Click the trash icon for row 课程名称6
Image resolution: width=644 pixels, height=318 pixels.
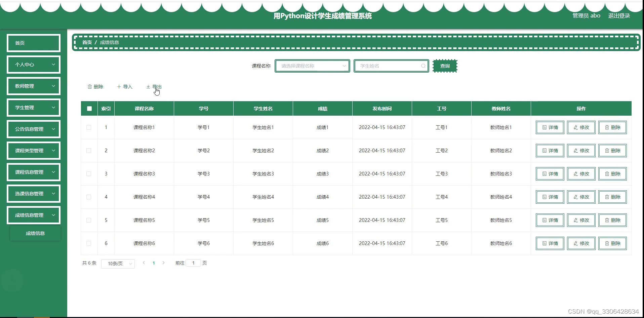(607, 243)
